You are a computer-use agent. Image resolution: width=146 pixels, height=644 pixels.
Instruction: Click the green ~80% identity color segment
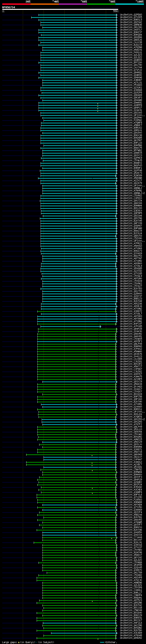(x=101, y=4)
